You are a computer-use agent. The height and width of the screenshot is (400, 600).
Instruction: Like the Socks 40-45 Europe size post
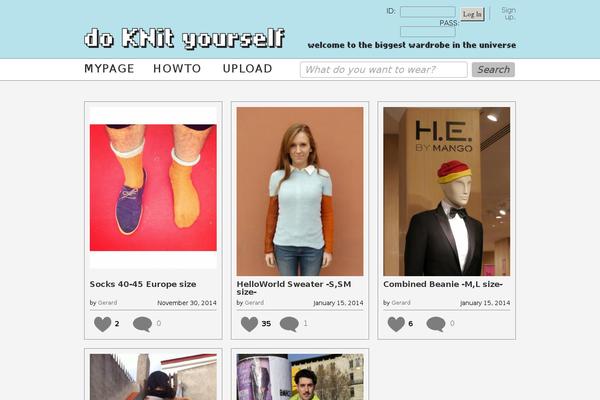click(x=103, y=324)
